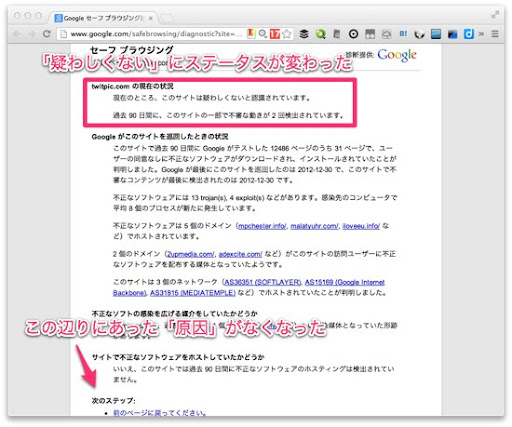Click the magnifier zoom icon in address bar
Screen dimensions: 512x427
click(x=263, y=34)
